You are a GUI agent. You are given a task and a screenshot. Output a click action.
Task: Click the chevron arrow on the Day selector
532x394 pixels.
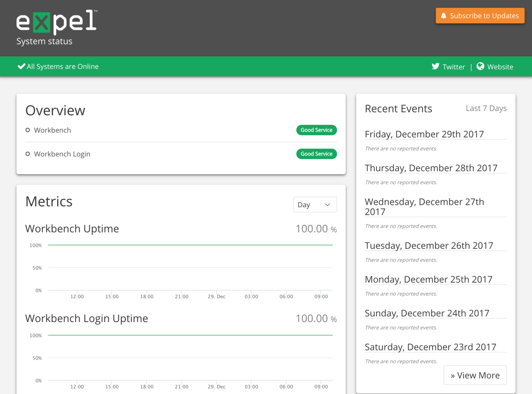[x=327, y=204]
